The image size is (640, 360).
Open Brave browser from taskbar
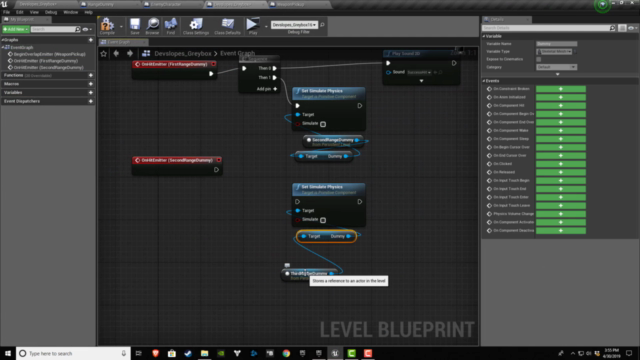tap(155, 353)
